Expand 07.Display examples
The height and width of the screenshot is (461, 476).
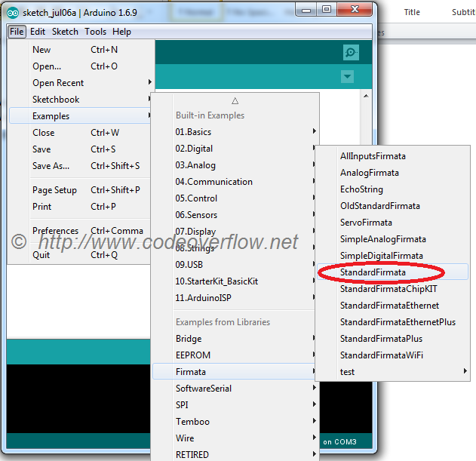pyautogui.click(x=235, y=232)
